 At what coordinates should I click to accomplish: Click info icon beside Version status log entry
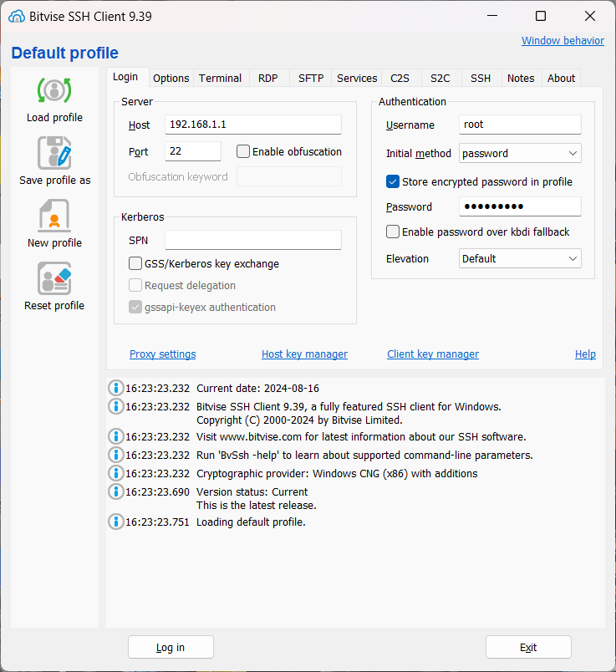click(x=115, y=491)
